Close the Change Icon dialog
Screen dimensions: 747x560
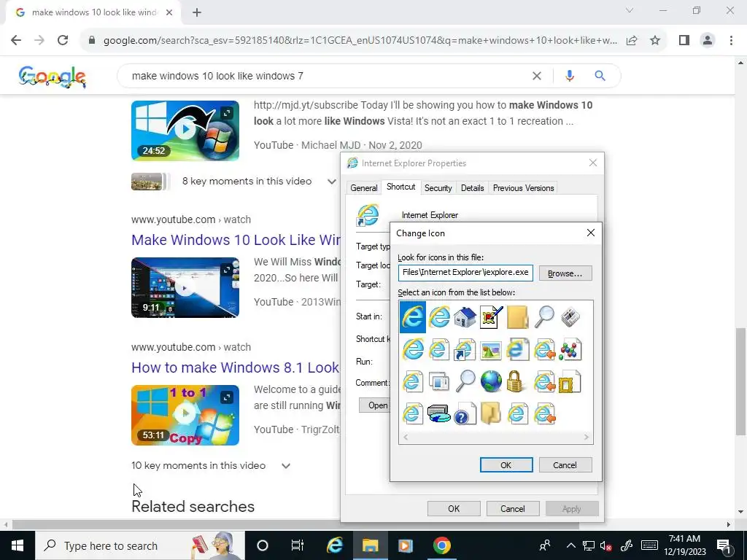point(591,233)
